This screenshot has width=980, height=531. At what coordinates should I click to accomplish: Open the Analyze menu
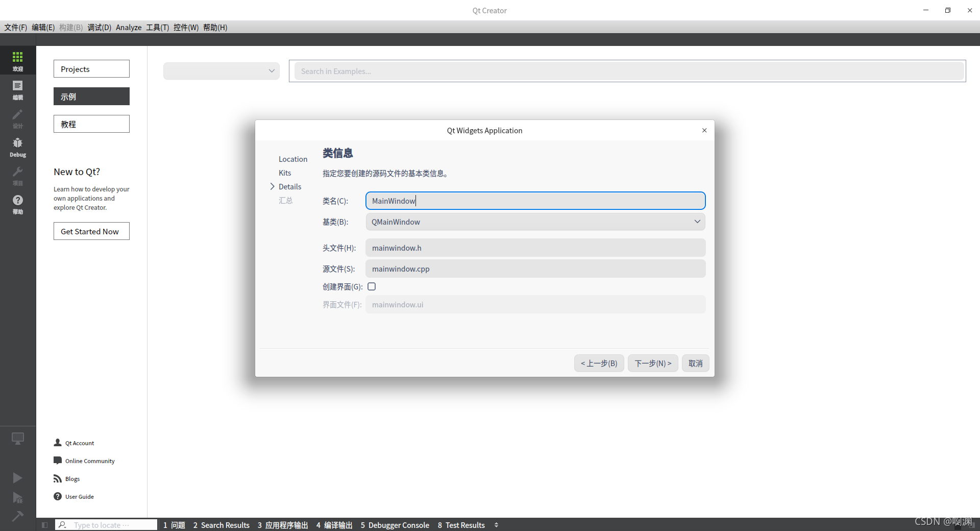click(x=129, y=27)
